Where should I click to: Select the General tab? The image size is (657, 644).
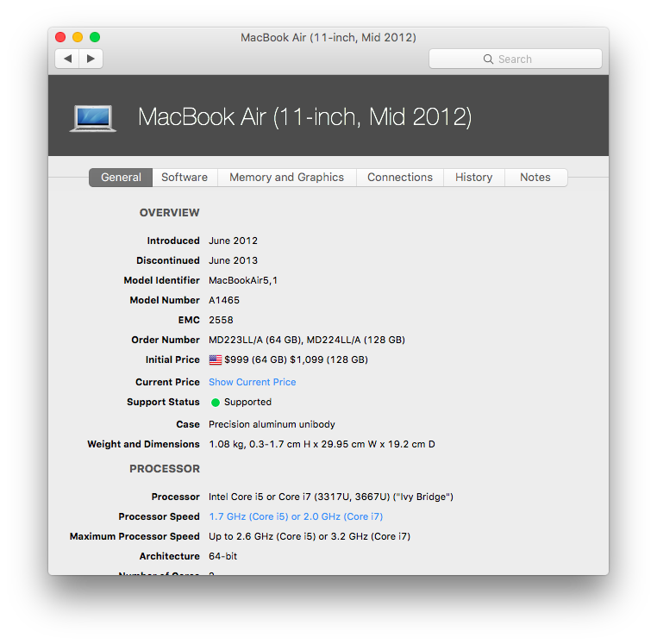pyautogui.click(x=121, y=178)
